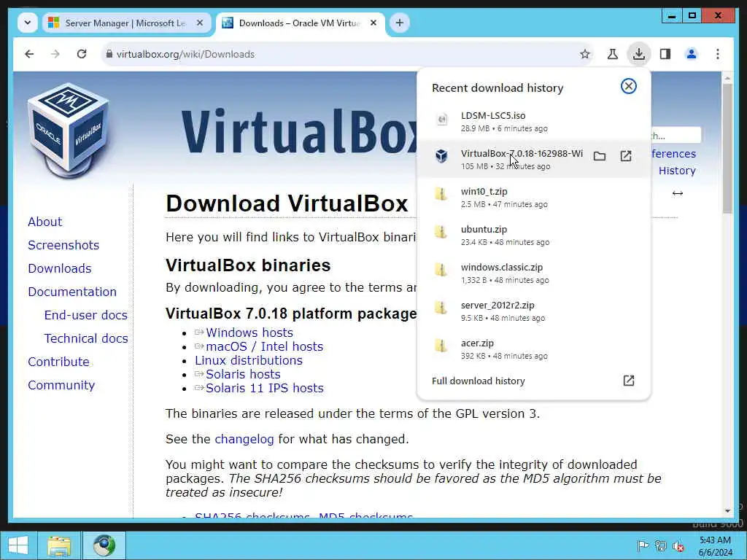Click the page vertical scrollbar thumb
This screenshot has width=747, height=560.
tap(727, 149)
